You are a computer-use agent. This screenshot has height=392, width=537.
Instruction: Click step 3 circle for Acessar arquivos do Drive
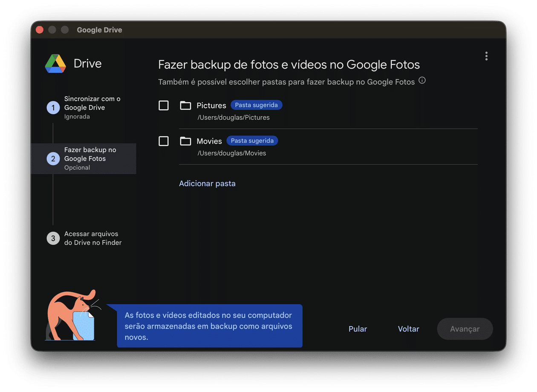(53, 238)
